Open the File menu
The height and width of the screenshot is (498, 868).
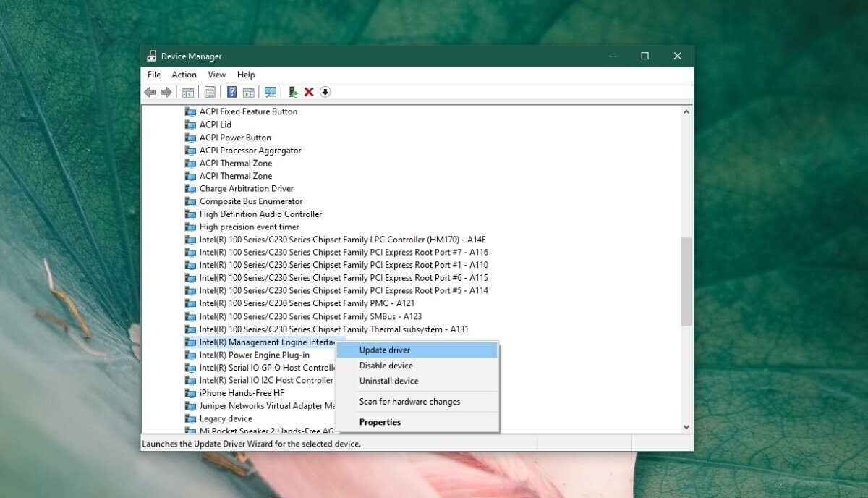pyautogui.click(x=153, y=75)
